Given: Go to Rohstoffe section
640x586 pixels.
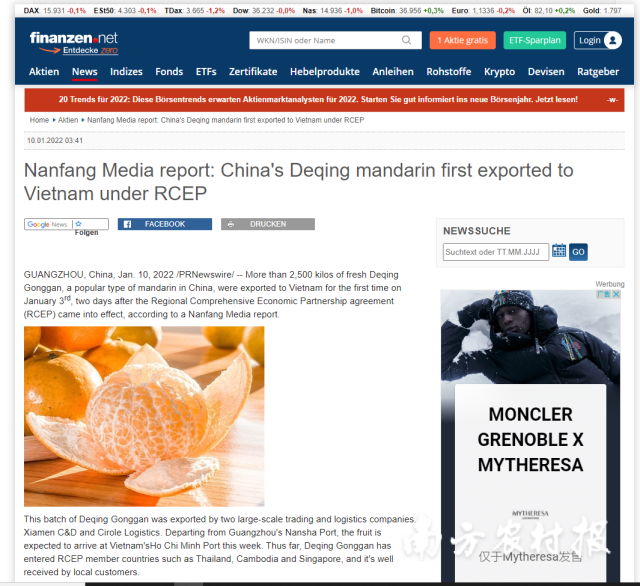Looking at the screenshot, I should [x=449, y=72].
